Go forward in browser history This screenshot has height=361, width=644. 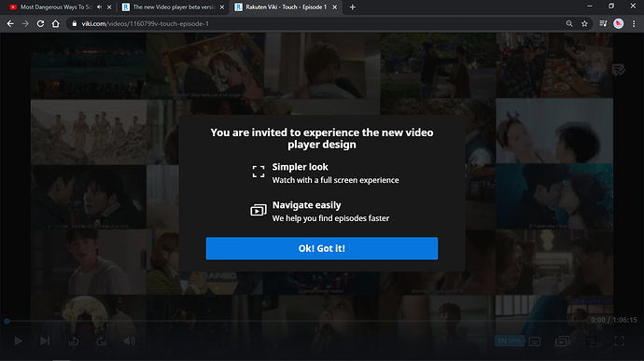[x=25, y=24]
